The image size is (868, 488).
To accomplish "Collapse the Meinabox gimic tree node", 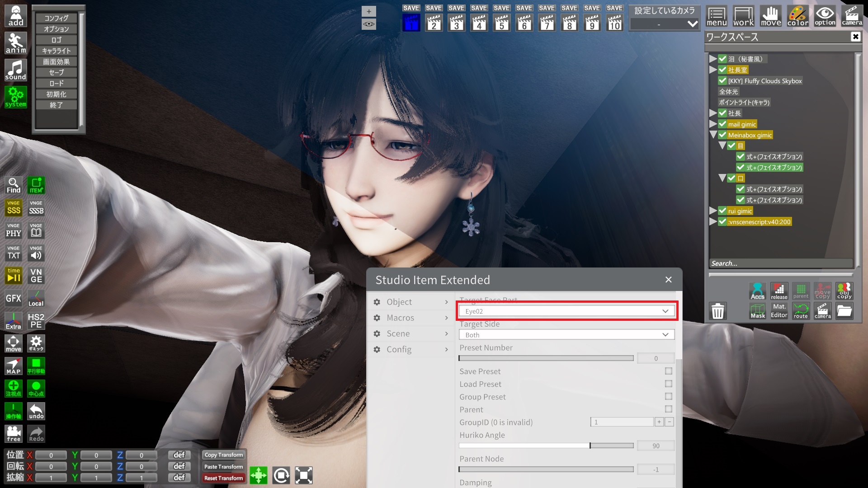I will [713, 135].
